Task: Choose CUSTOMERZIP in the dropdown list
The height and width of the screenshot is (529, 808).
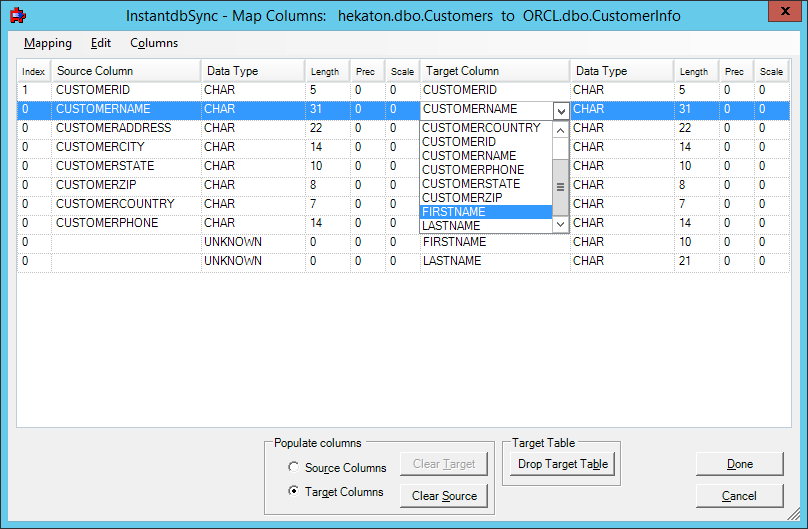Action: click(x=486, y=197)
